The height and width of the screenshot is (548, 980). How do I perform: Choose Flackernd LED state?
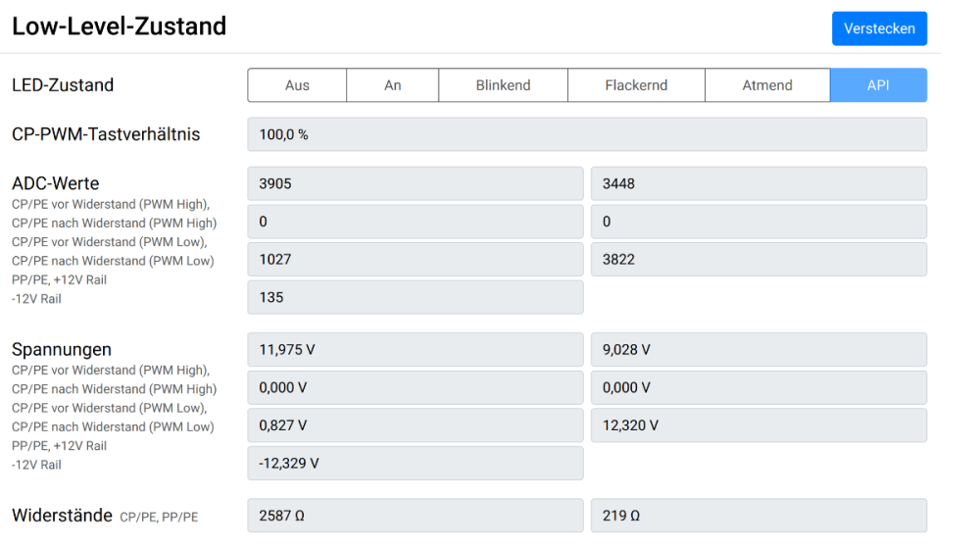click(636, 85)
